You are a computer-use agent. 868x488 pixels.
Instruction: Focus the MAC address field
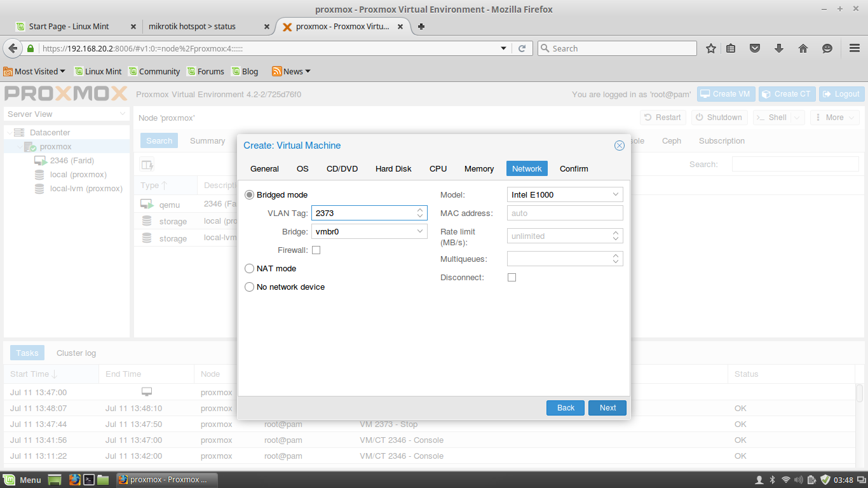(x=565, y=213)
